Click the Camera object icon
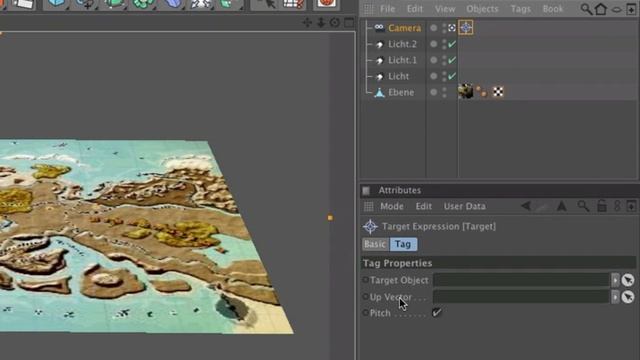This screenshot has height=360, width=640. point(379,28)
